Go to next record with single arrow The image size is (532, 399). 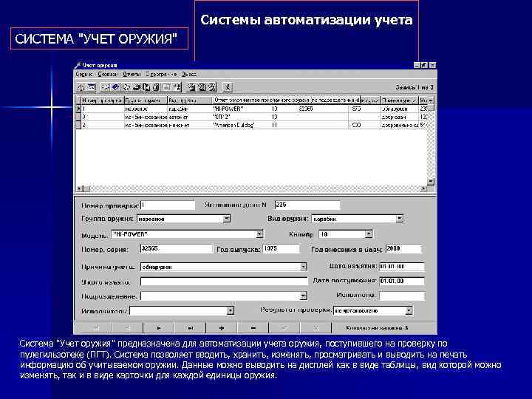159,328
